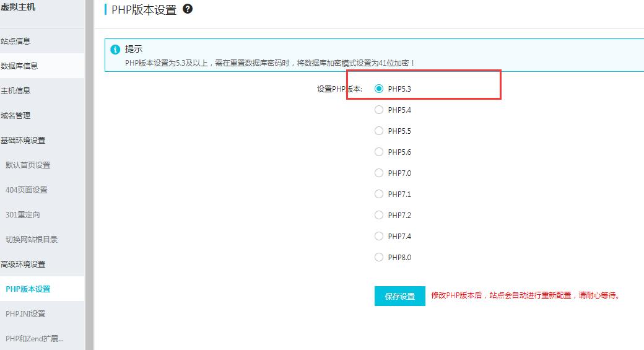The image size is (644, 350).
Task: Choose PHP5.5 version option
Action: pos(379,131)
